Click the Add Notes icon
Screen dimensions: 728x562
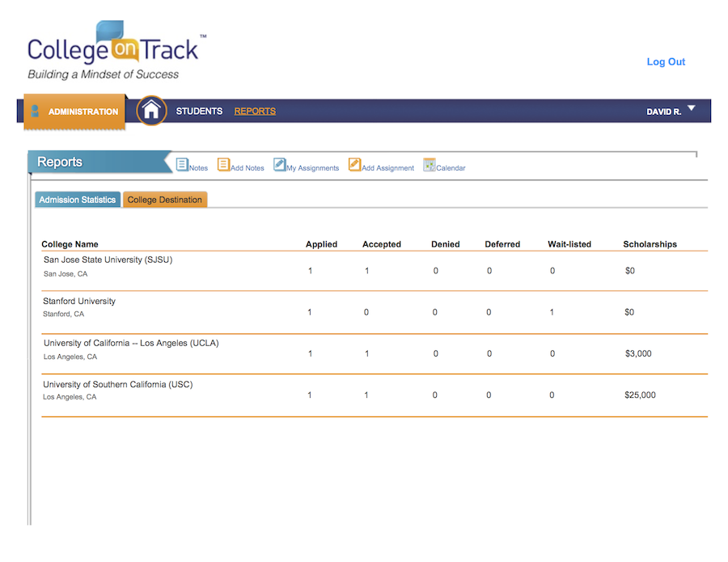click(224, 164)
